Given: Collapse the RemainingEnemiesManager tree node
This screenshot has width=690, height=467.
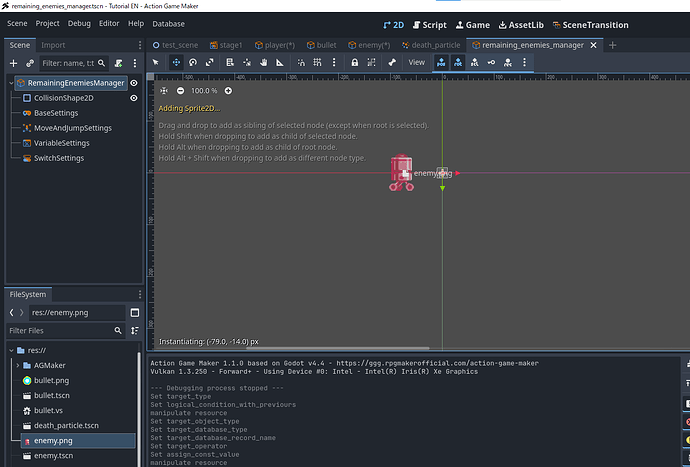Looking at the screenshot, I should [x=9, y=83].
